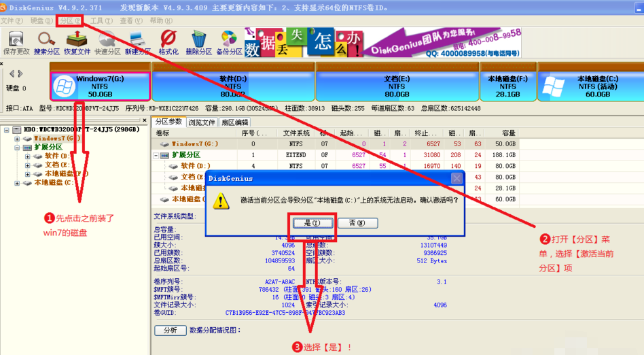The image size is (644, 355).
Task: Select the Windows7 (G:) row in the partition table
Action: pyautogui.click(x=335, y=144)
